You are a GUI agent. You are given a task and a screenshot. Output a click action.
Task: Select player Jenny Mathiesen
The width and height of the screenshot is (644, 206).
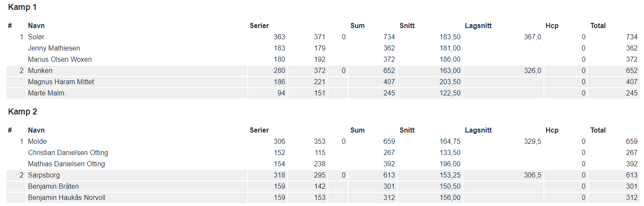(54, 48)
